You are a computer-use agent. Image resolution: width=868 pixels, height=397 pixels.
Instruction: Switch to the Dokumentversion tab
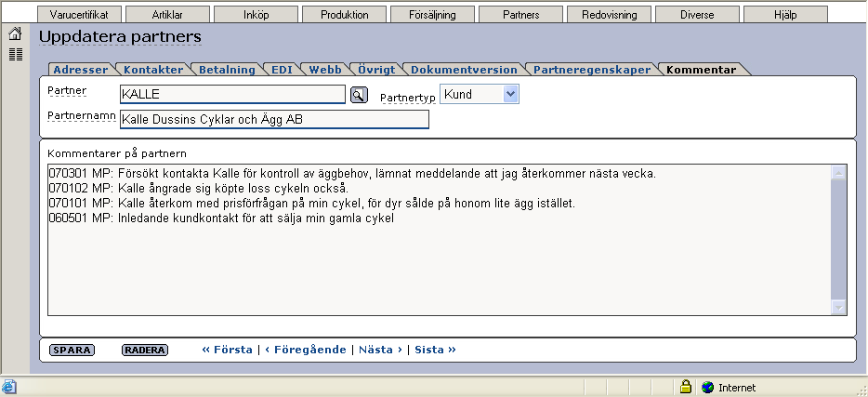coord(464,70)
